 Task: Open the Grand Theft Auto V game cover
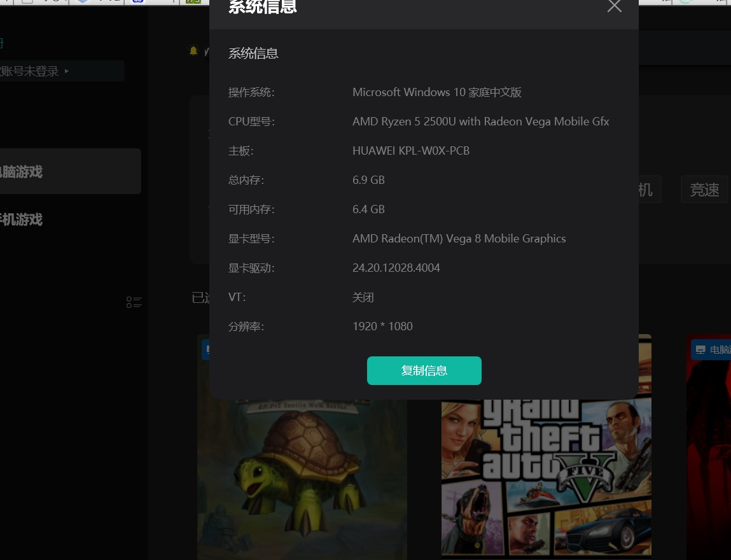pos(546,477)
